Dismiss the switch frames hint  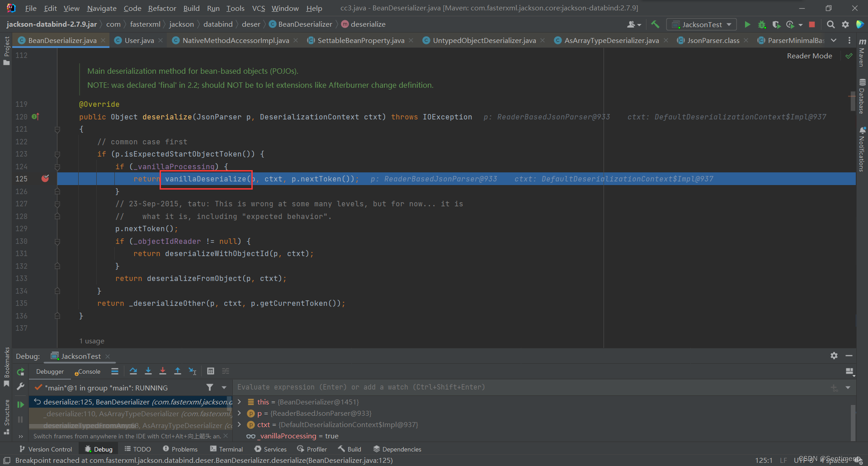(226, 436)
